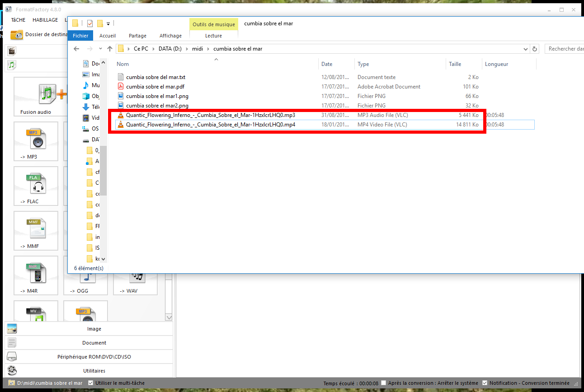
Task: Toggle the Utiliser le multi-tâche checkbox
Action: (91, 383)
